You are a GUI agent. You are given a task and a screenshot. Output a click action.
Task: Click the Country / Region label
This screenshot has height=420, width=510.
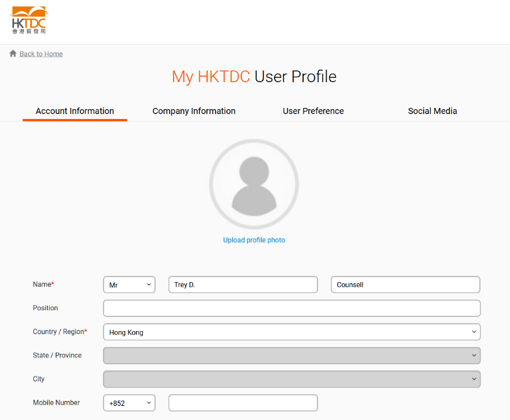pyautogui.click(x=60, y=332)
